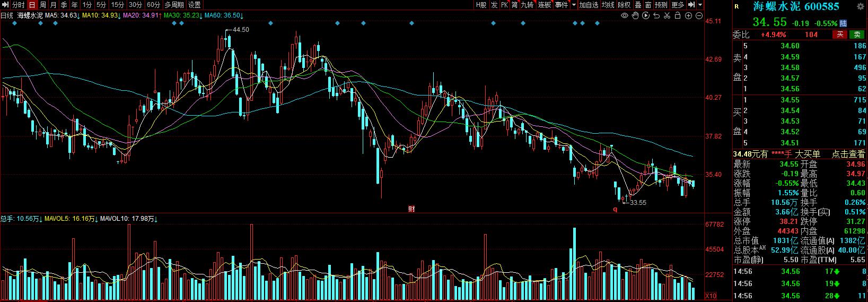Click the 除权 ex-rights button
This screenshot has height=302, width=868.
[624, 5]
